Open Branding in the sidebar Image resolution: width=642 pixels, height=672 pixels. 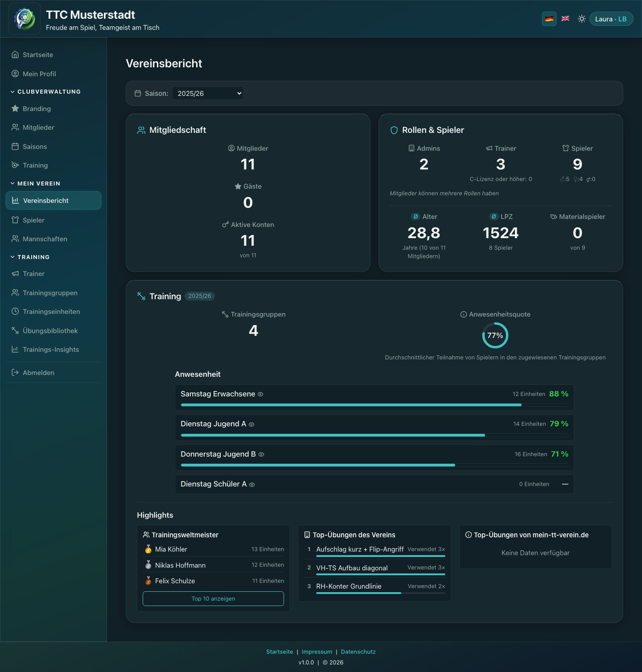click(53, 109)
